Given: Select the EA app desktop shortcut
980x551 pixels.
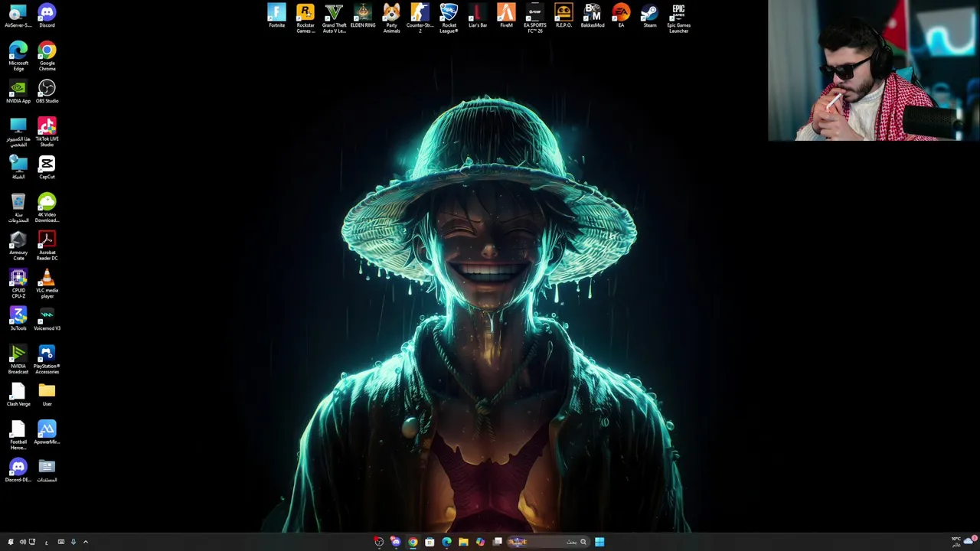Looking at the screenshot, I should (x=621, y=16).
